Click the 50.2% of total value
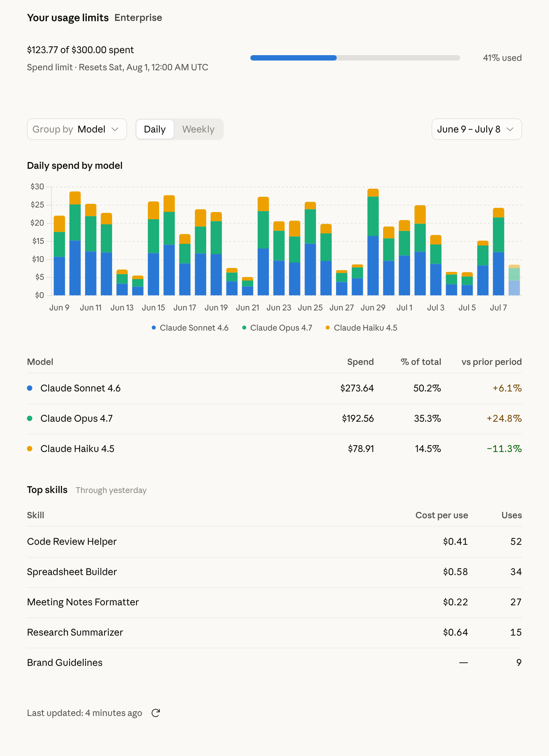The image size is (549, 756). coord(427,388)
